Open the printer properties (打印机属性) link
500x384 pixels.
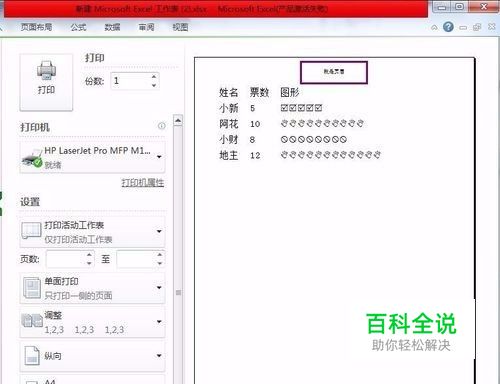(x=143, y=183)
